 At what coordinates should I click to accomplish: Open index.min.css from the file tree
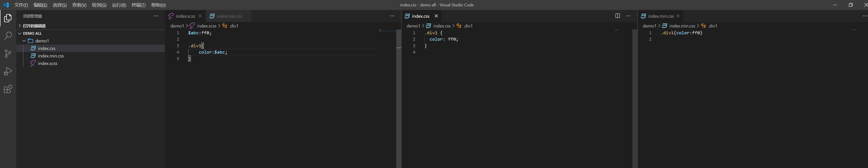91,56
